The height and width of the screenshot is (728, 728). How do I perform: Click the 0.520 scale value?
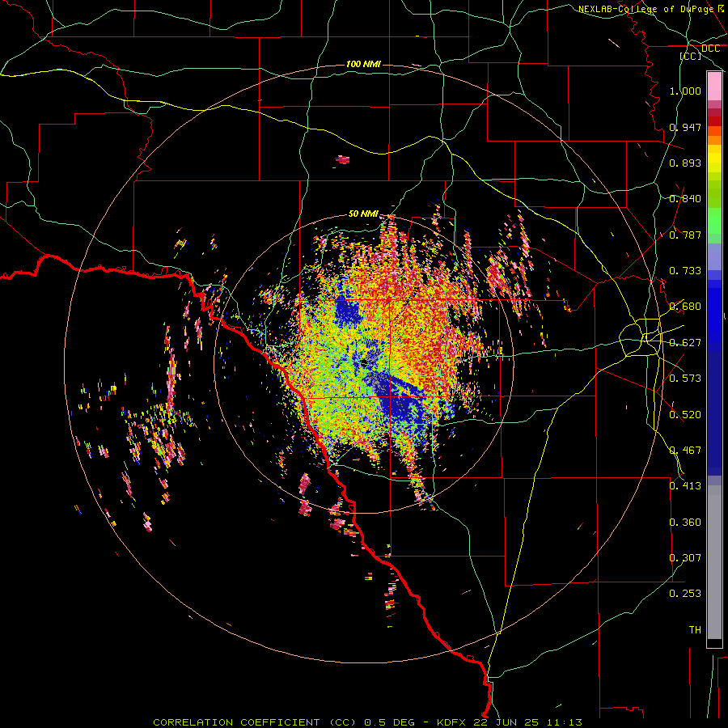pos(685,415)
